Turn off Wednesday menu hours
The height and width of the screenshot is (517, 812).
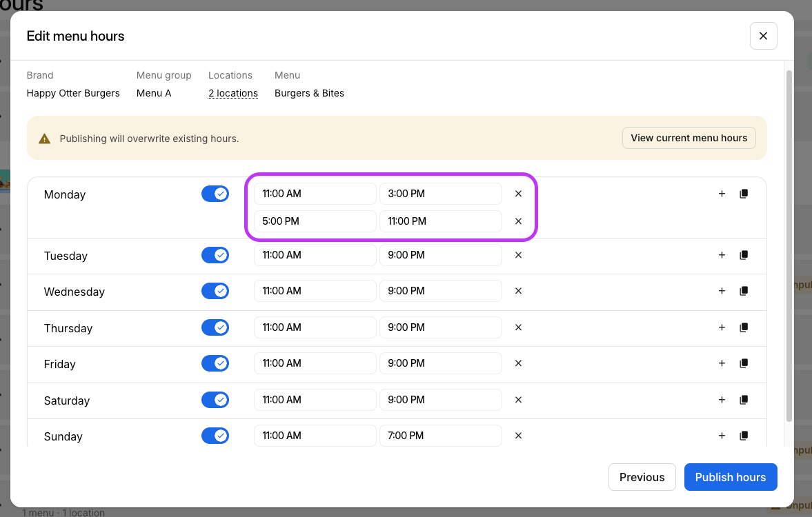point(215,291)
